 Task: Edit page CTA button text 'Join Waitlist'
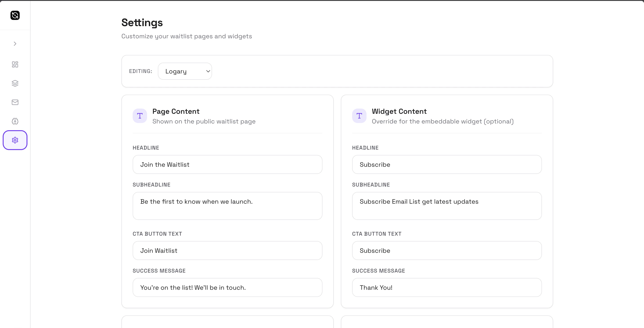click(227, 251)
